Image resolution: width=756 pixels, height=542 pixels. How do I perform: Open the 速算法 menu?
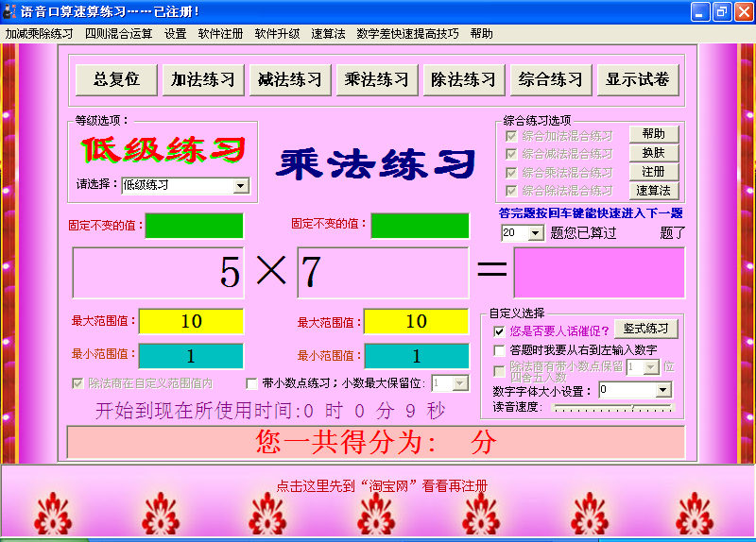coord(328,34)
